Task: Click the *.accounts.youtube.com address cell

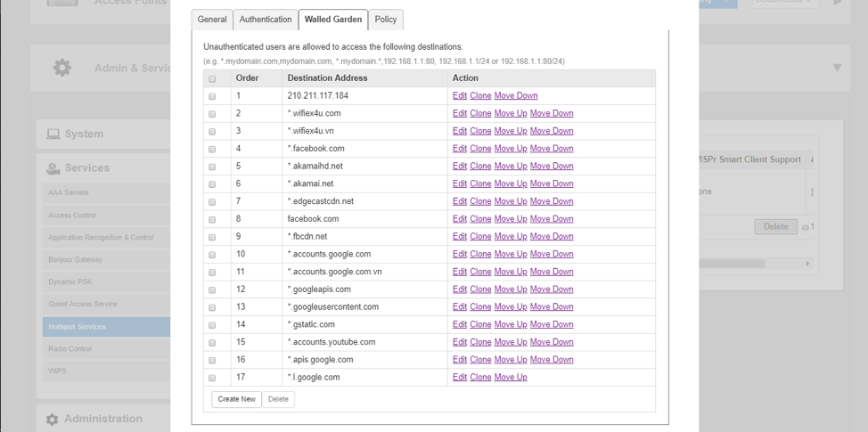Action: tap(364, 342)
